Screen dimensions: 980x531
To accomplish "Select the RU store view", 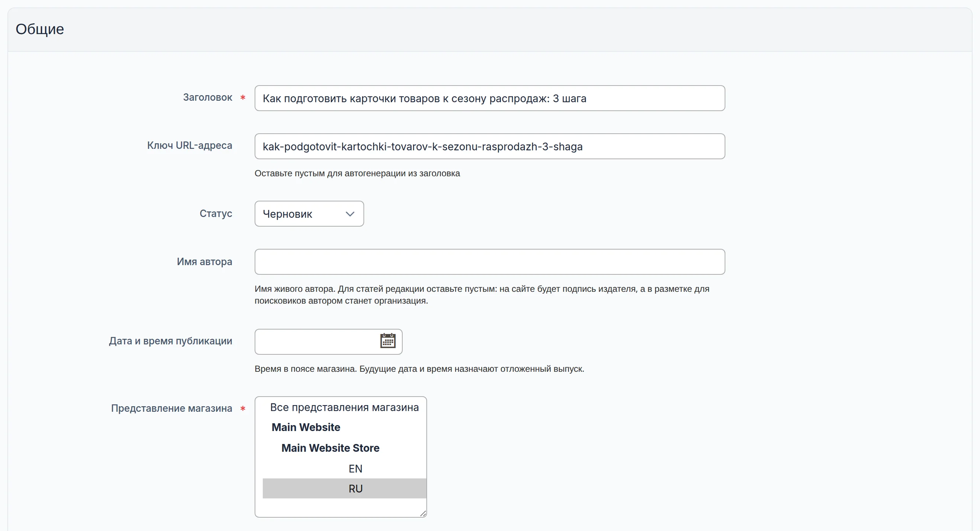I will 344,489.
